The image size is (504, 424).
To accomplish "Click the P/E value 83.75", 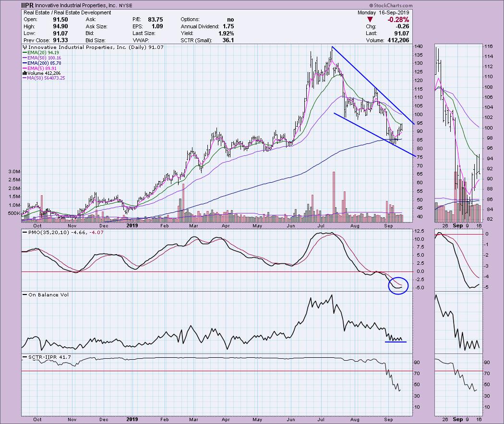I will pyautogui.click(x=156, y=20).
